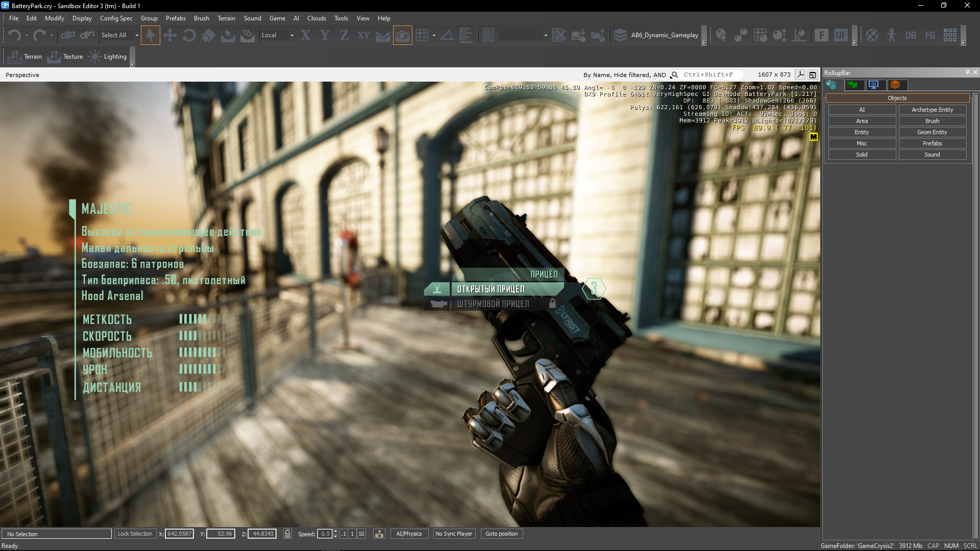Open the DataBase view (DB) icon
Screen dimensions: 980x551
click(x=911, y=35)
